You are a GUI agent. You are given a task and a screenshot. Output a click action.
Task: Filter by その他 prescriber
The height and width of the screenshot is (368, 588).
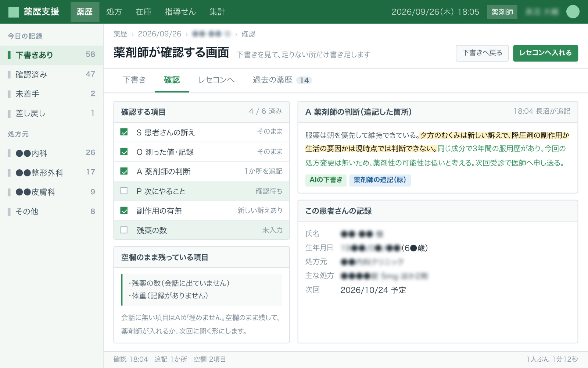(51, 211)
